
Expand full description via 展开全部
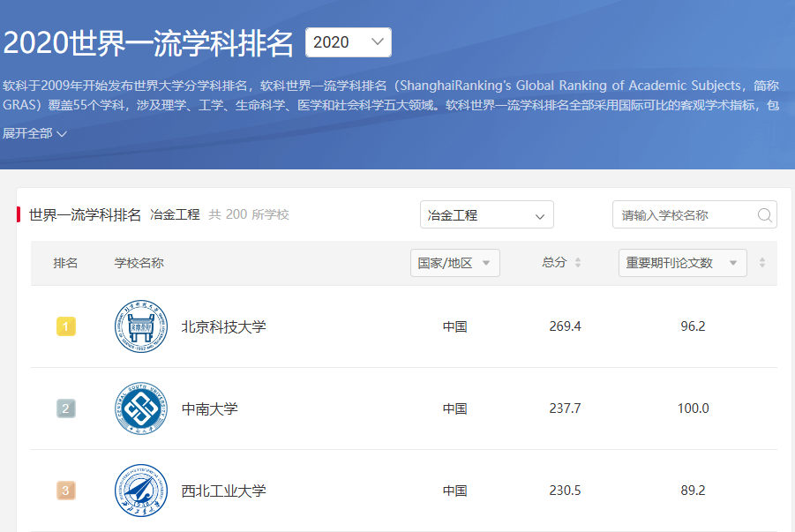[x=34, y=133]
